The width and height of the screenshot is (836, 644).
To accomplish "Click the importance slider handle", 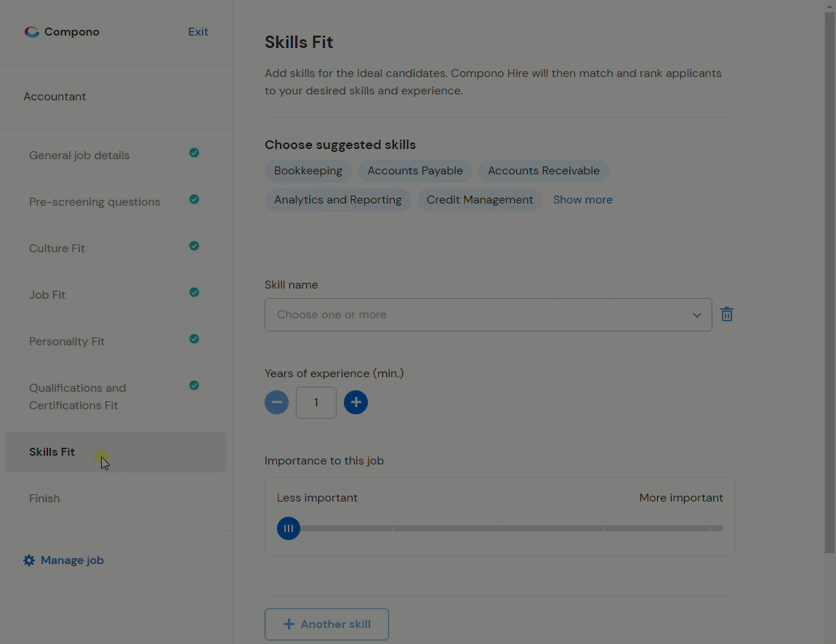I will [289, 528].
